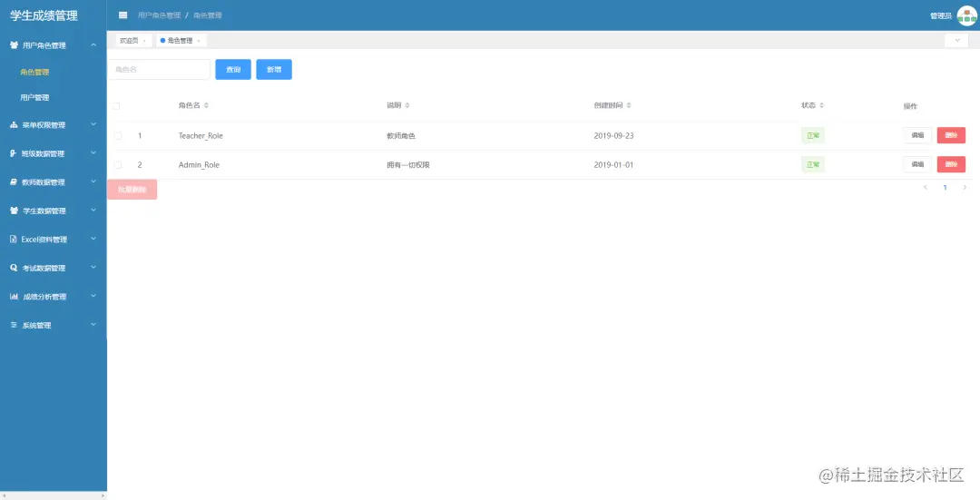The height and width of the screenshot is (500, 980).
Task: Collapse the 用户角色管理 menu chevron
Action: coord(93,45)
